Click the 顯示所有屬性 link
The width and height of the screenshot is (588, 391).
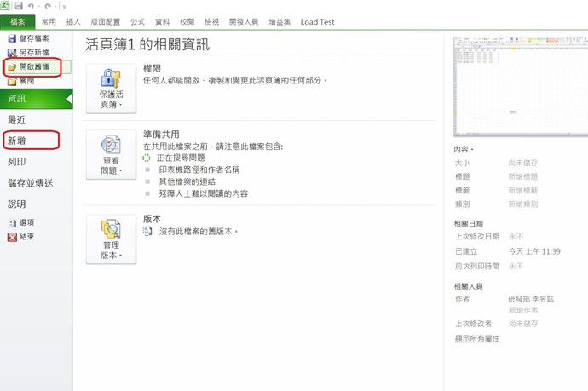476,338
